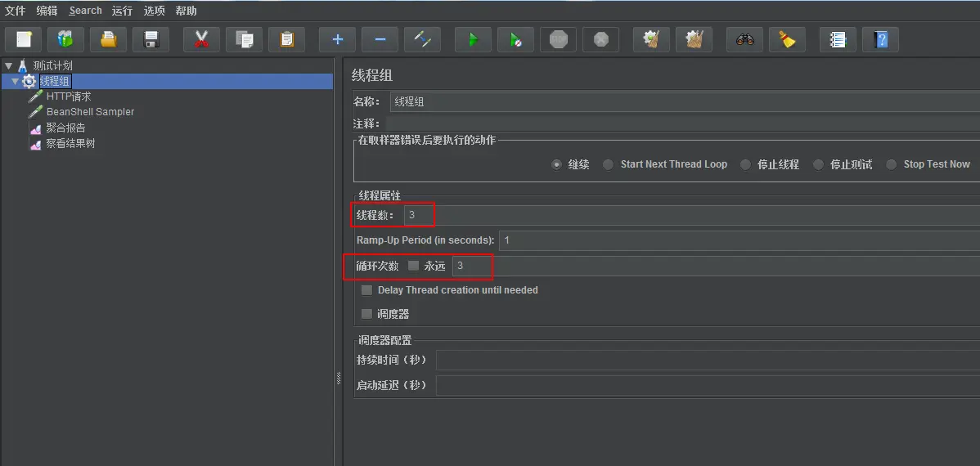This screenshot has width=980, height=466.
Task: Collapse the 测试计划 tree node arrow
Action: tap(8, 65)
